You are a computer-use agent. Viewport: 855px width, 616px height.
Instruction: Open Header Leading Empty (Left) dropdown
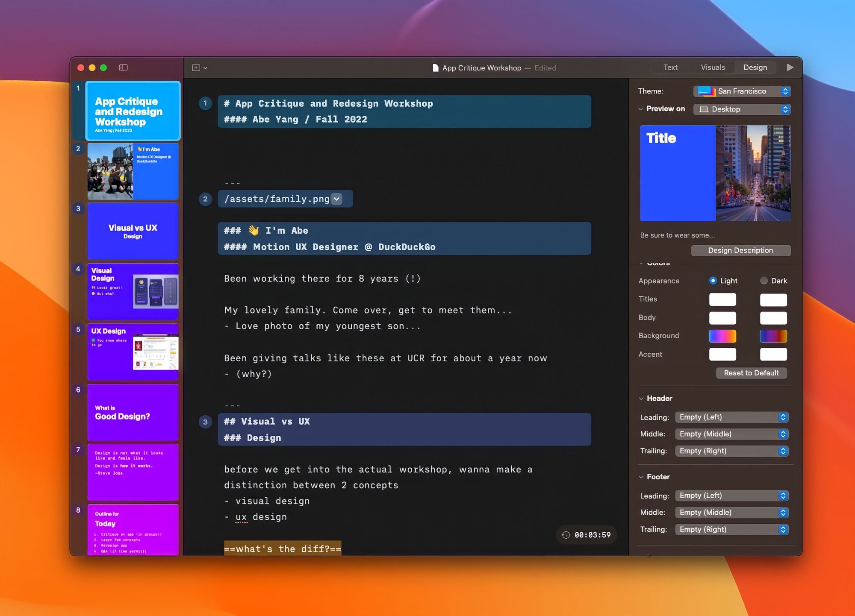(x=731, y=417)
